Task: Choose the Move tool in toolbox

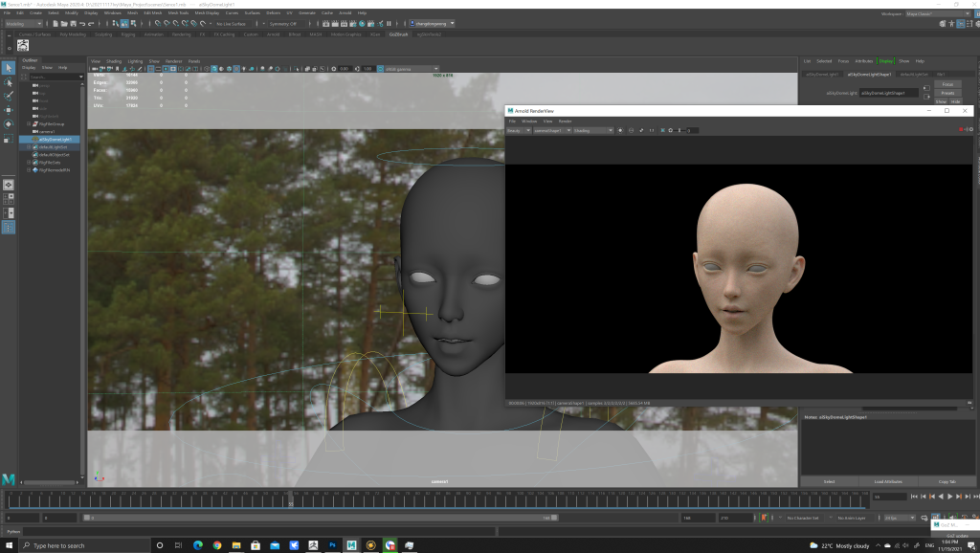Action: point(8,110)
